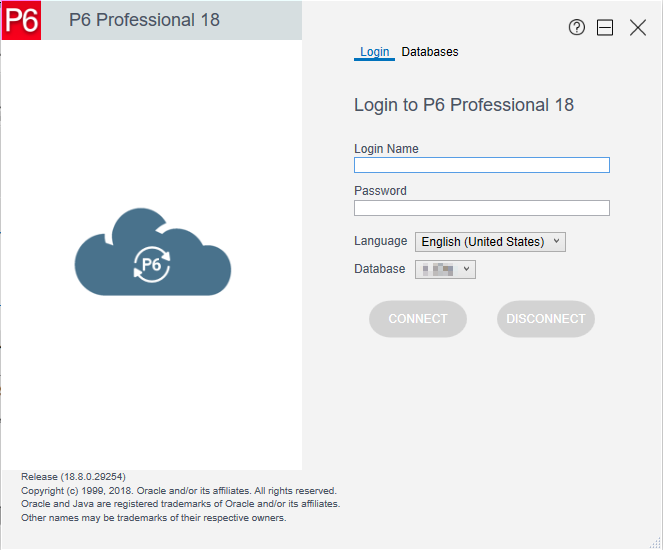Viewport: 663px width, 550px height.
Task: Open help via the question mark icon
Action: click(577, 28)
